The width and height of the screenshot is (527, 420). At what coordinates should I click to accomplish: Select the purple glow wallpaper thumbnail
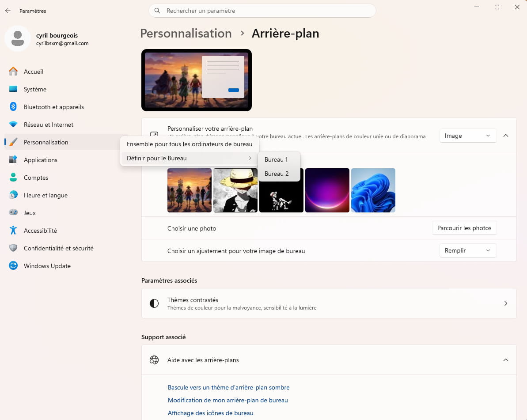pos(327,190)
